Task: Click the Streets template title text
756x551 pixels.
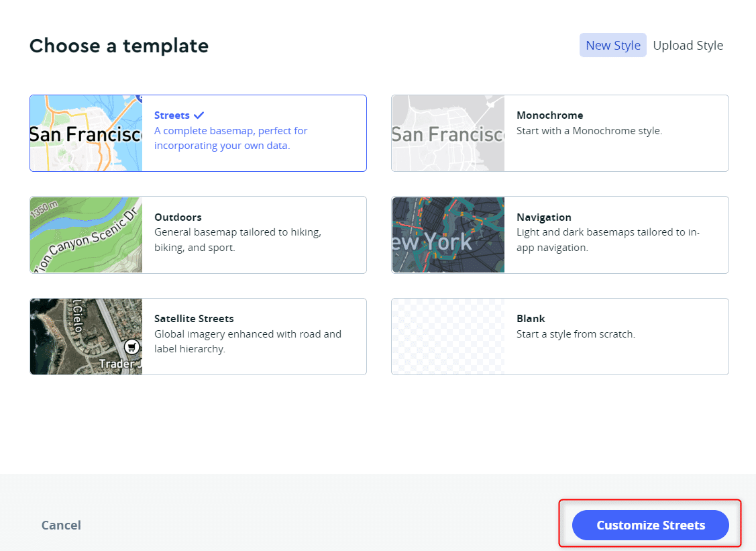Action: point(172,115)
